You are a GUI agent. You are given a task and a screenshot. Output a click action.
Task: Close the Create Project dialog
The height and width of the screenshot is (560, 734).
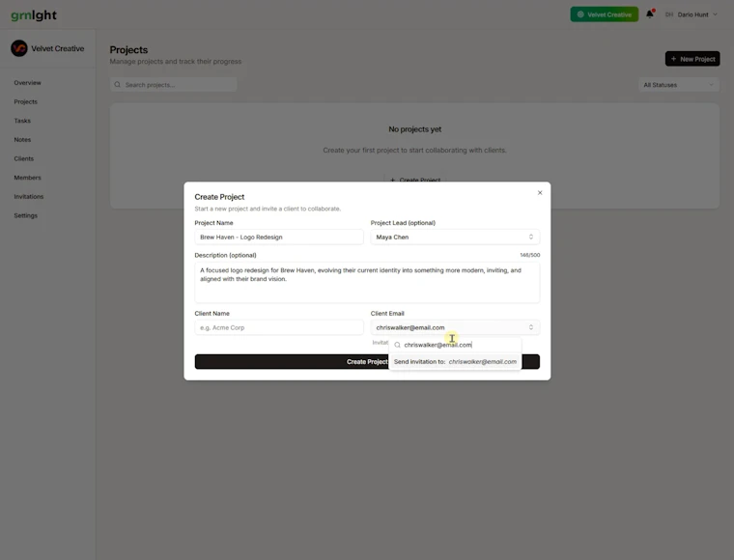pos(540,193)
